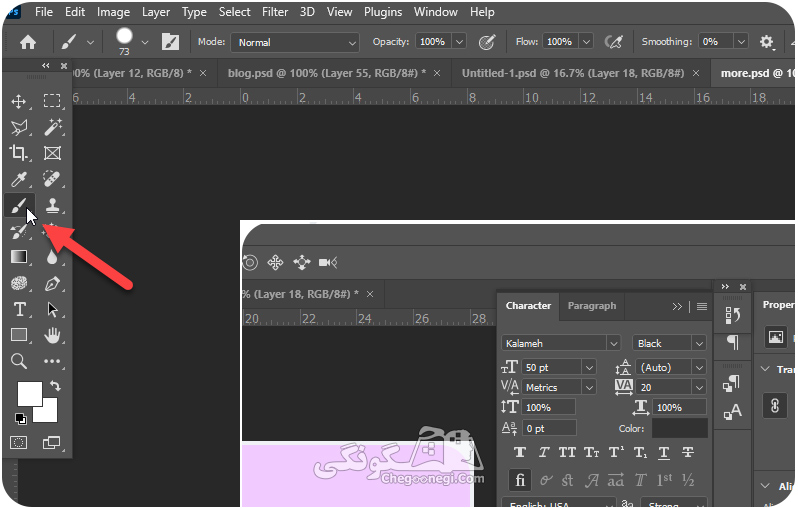Open the Opacity slider dropdown arrow

[x=459, y=42]
